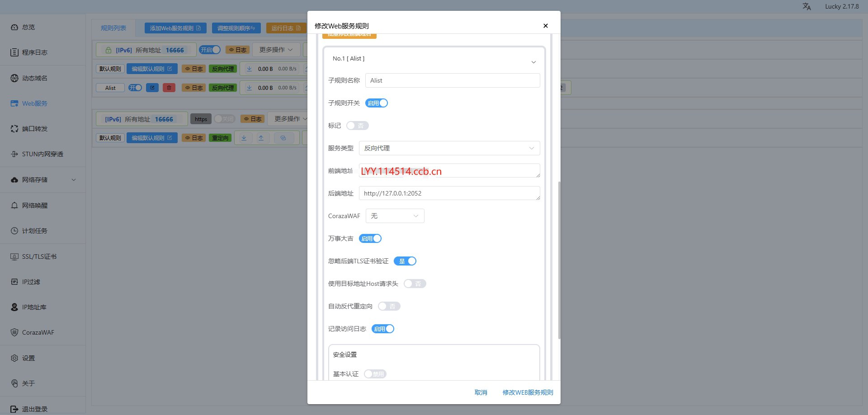Disable the 万事大吉 switch
This screenshot has width=868, height=415.
click(x=370, y=238)
